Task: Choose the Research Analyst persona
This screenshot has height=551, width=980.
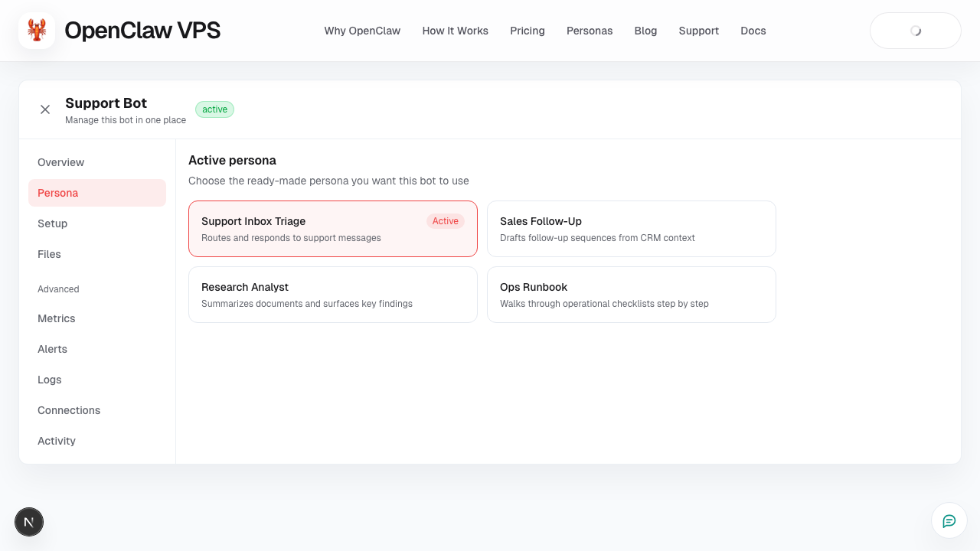Action: (332, 295)
